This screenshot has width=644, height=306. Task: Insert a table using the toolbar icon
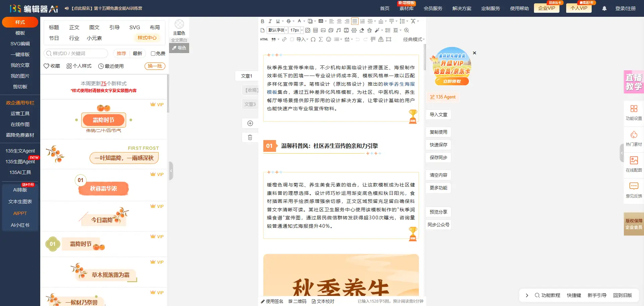coord(315,30)
